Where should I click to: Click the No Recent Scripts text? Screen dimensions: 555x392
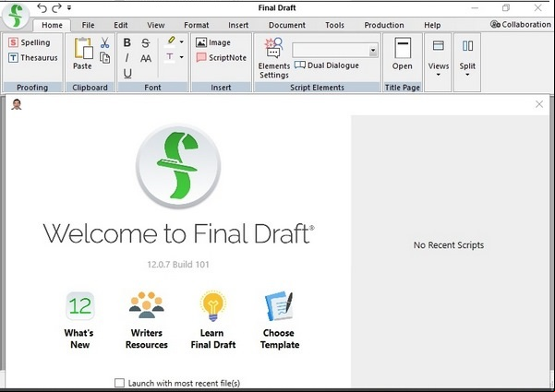(449, 245)
